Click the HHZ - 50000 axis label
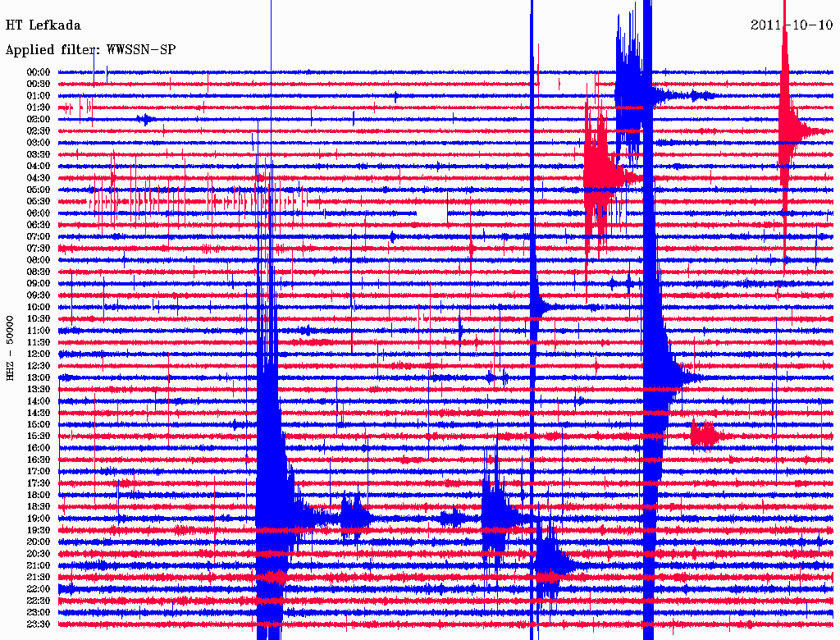 coord(10,348)
